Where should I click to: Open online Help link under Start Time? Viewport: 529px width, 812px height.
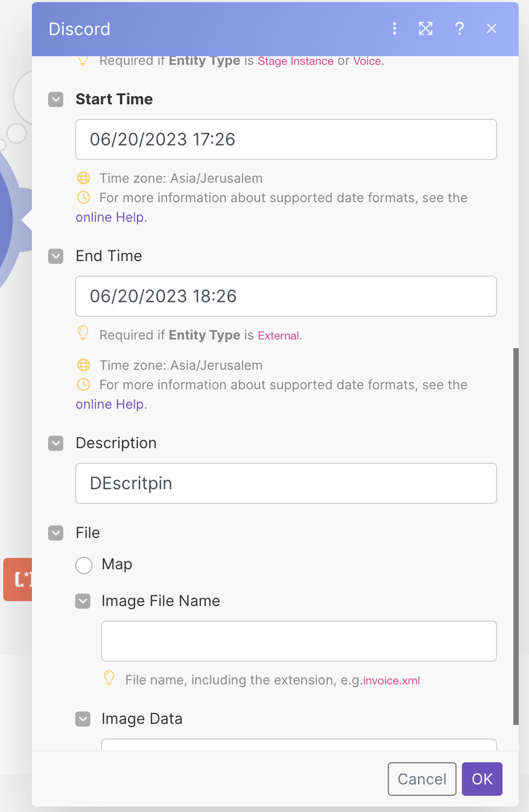click(110, 217)
